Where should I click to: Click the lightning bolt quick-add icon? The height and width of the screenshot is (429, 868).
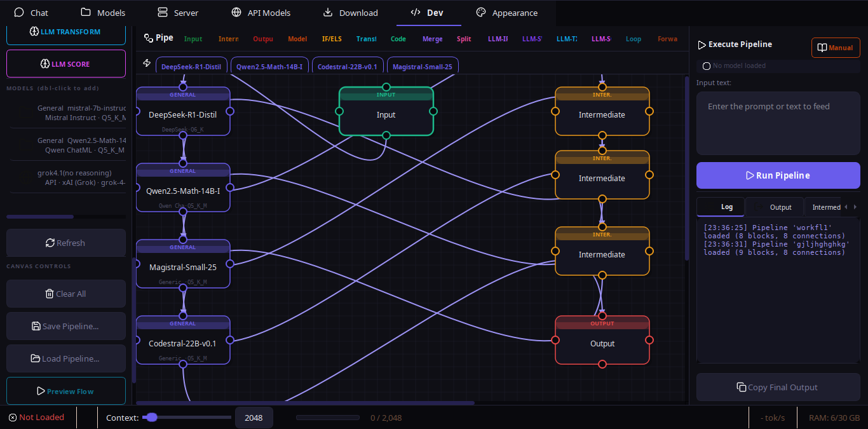click(x=147, y=63)
